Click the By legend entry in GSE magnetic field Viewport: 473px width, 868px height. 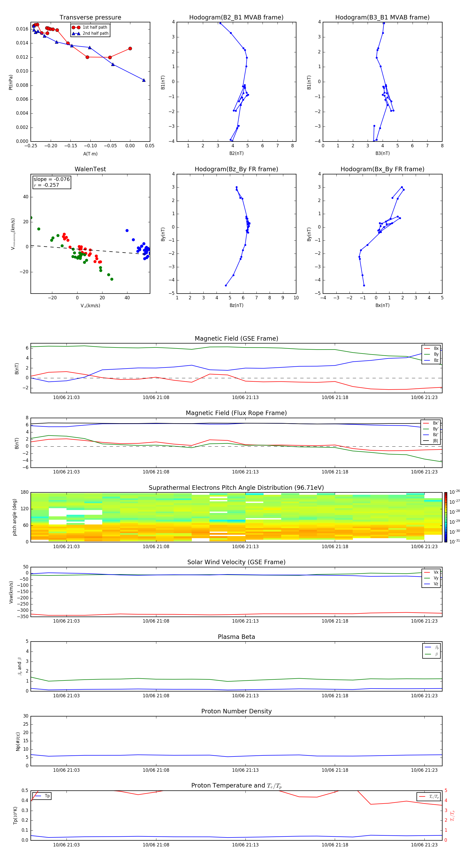(x=431, y=355)
